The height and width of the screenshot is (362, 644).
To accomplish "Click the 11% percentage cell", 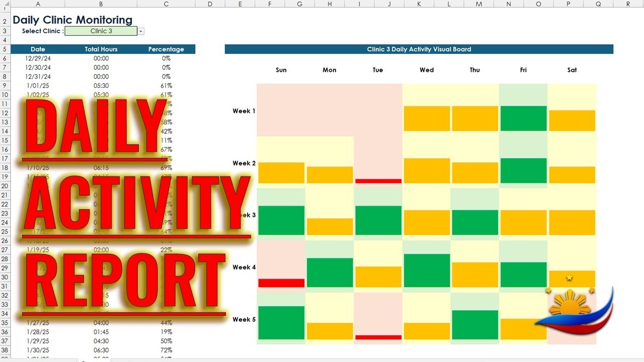I will point(167,140).
